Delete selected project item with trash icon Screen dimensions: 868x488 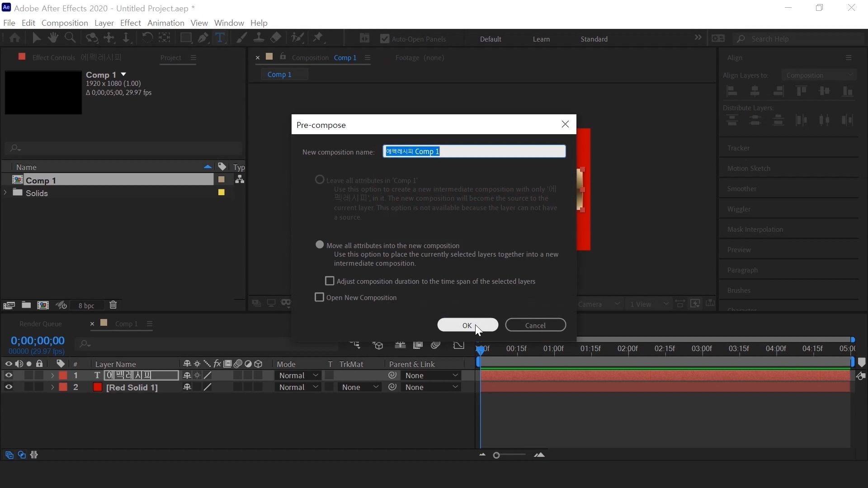pos(113,305)
